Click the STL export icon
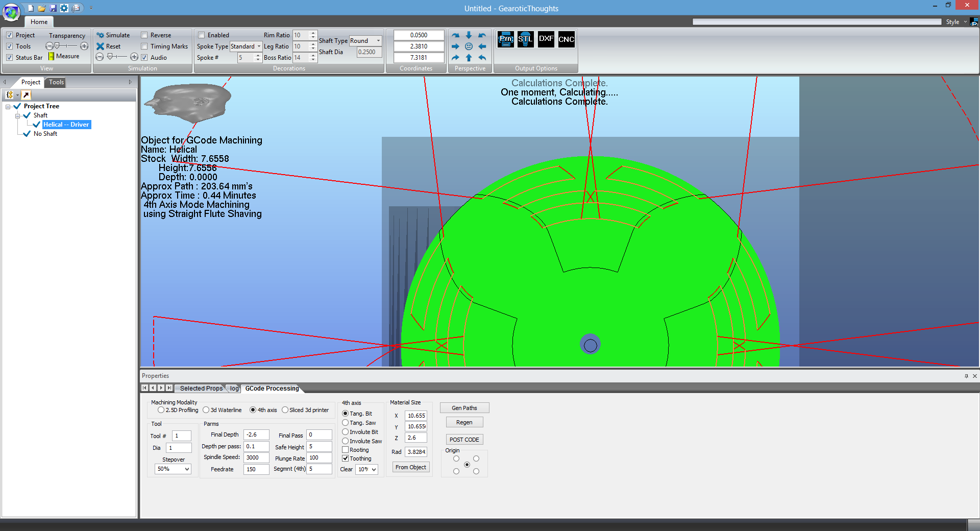980x531 pixels. pyautogui.click(x=525, y=39)
